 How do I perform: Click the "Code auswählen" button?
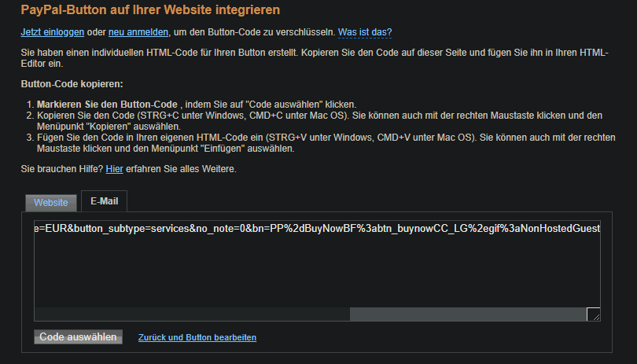78,336
